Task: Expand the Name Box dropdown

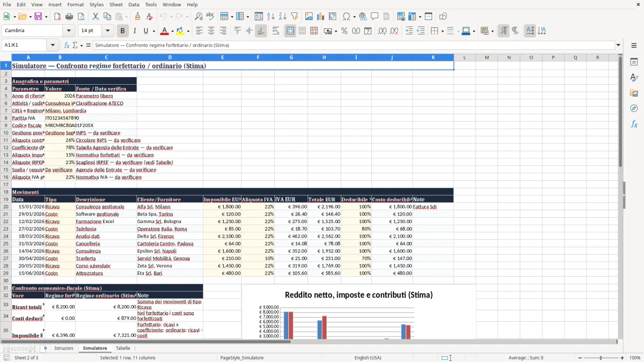Action: tap(53, 45)
